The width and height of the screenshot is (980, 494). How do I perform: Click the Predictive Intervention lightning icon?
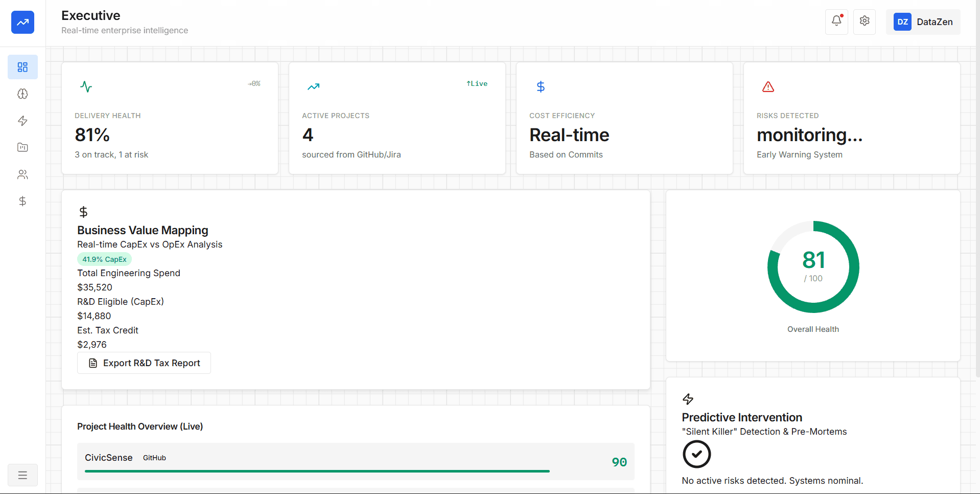point(688,399)
